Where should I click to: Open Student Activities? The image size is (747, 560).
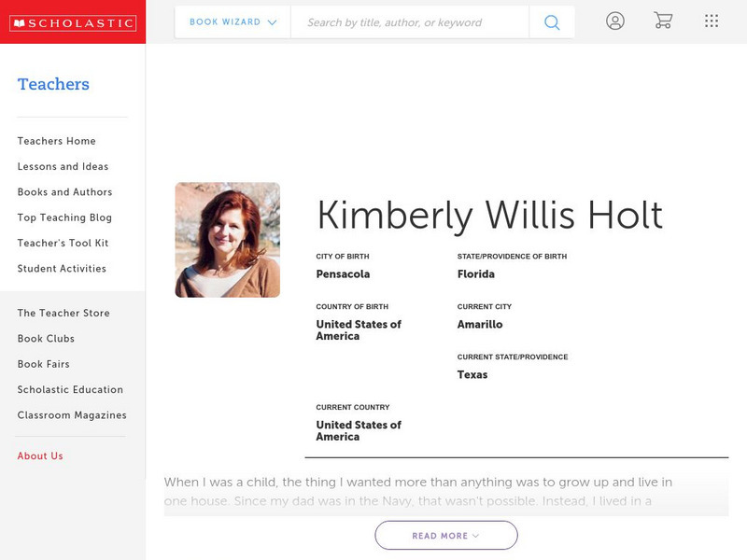(x=62, y=269)
